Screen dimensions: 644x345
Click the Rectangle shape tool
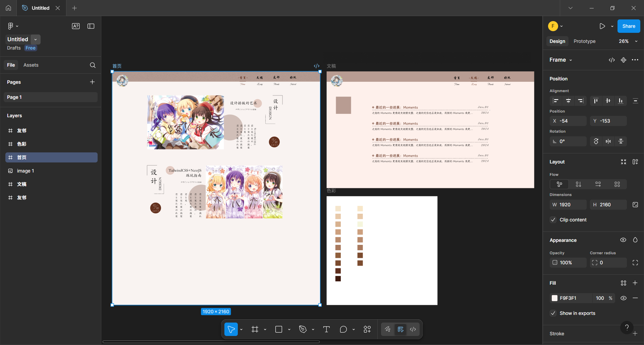pyautogui.click(x=279, y=330)
